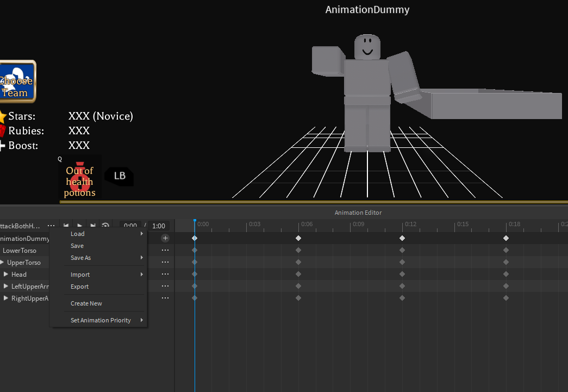This screenshot has width=568, height=392.
Task: Select RightUpperArm keyframe at 0:06
Action: pos(298,298)
